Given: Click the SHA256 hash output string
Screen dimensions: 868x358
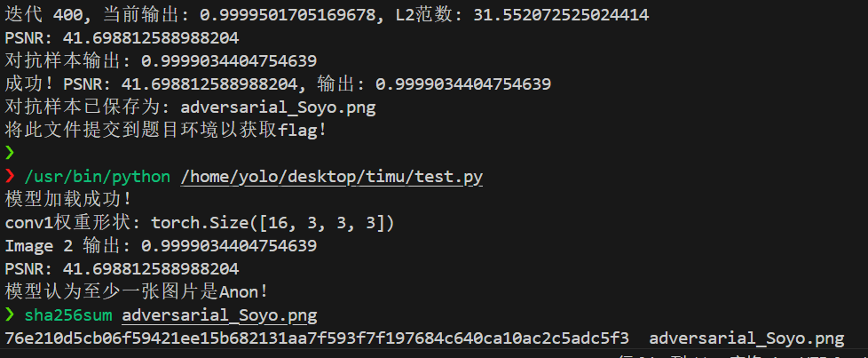Looking at the screenshot, I should tap(317, 338).
